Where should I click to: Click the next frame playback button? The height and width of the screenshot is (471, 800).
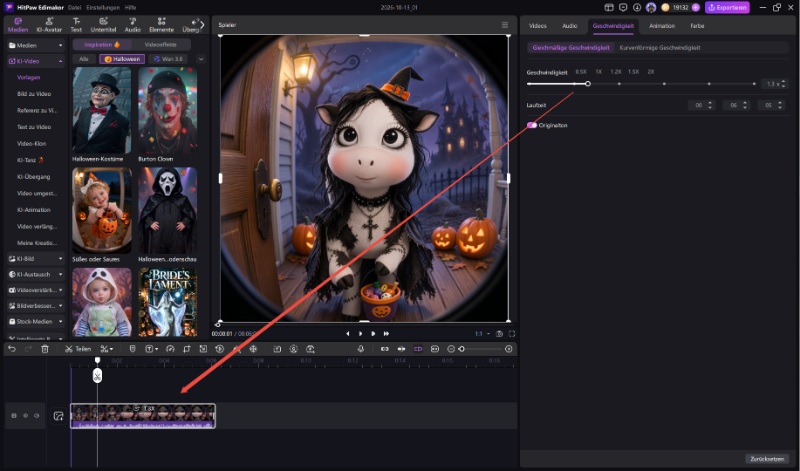click(x=373, y=334)
